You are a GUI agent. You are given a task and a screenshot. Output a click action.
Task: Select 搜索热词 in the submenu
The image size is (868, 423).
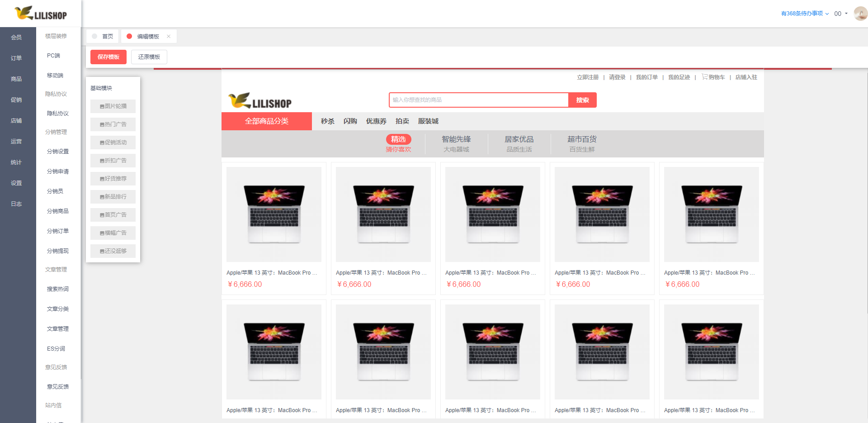tap(58, 289)
